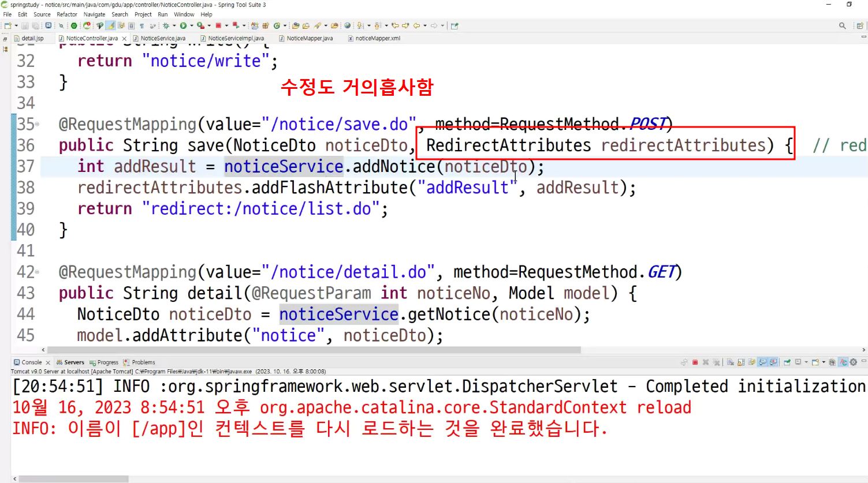Minimize the Console panel
The width and height of the screenshot is (868, 483).
864,361
